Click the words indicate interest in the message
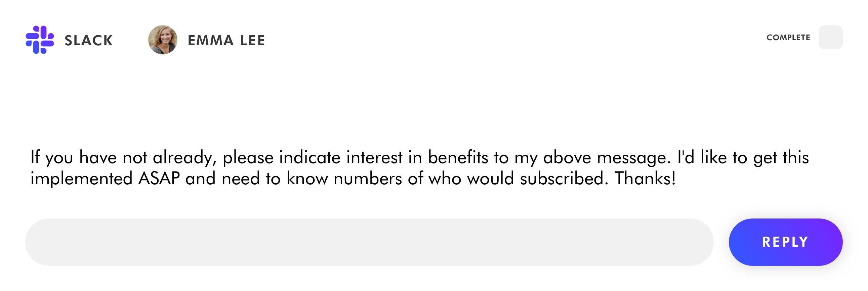Image resolution: width=868 pixels, height=291 pixels. (x=341, y=157)
